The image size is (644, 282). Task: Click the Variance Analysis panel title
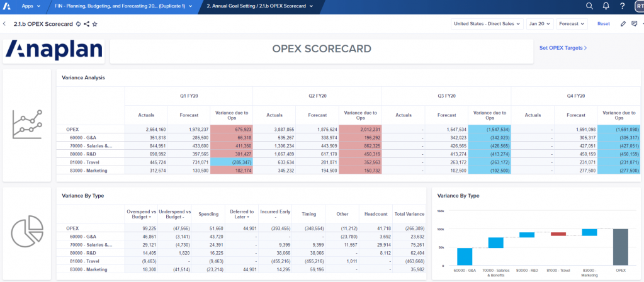click(x=83, y=77)
